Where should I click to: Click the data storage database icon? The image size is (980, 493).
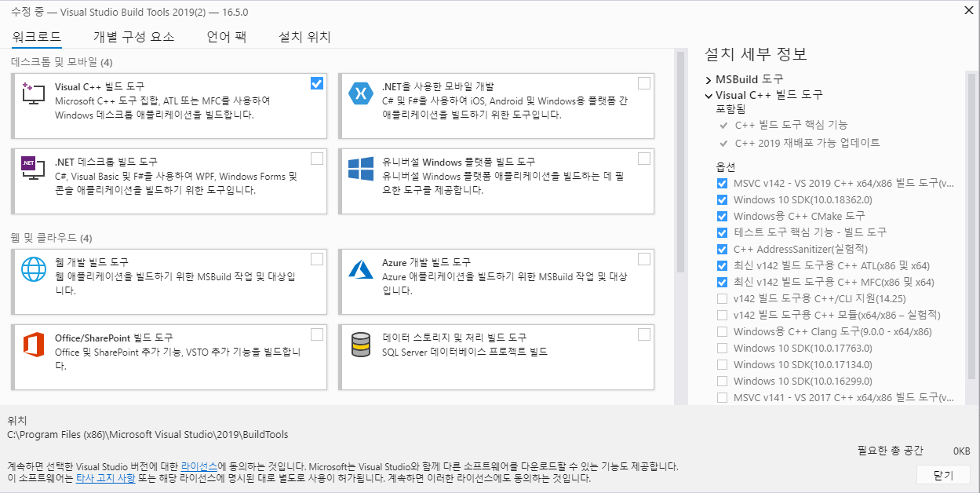click(361, 345)
